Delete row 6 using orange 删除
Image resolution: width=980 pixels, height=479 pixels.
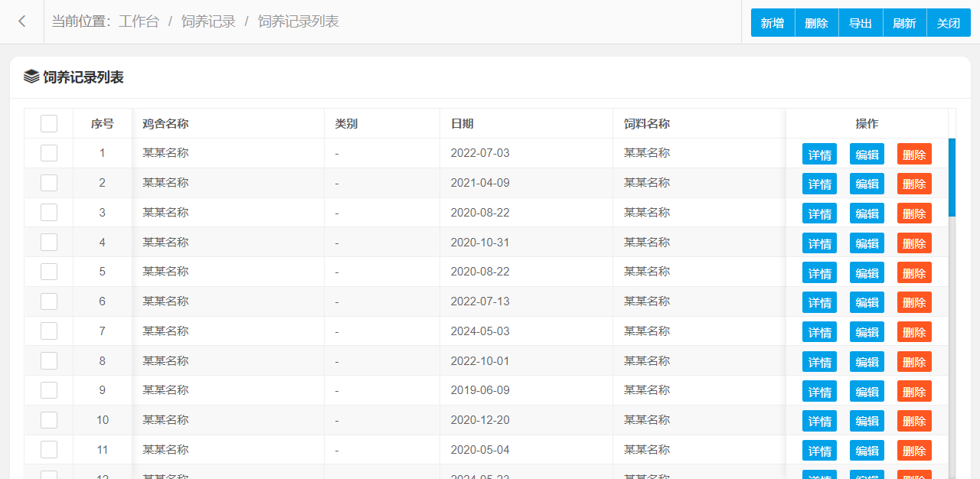point(914,302)
